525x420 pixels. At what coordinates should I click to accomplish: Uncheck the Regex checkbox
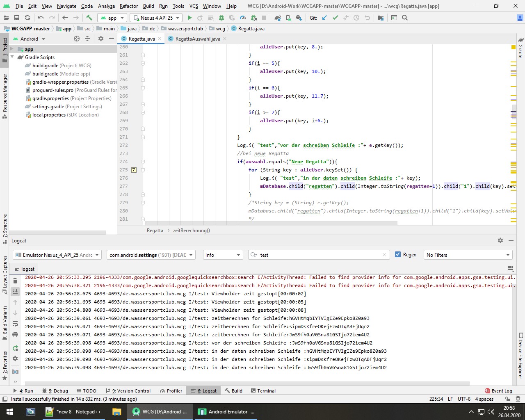pyautogui.click(x=398, y=255)
